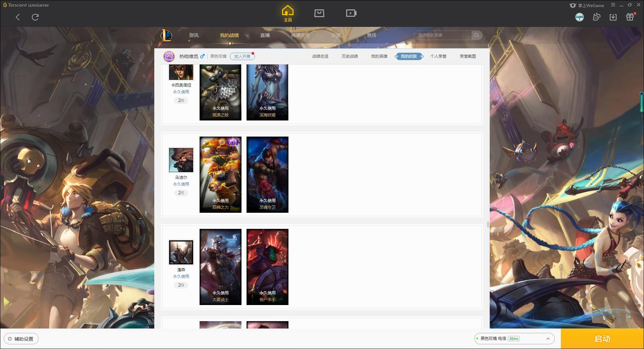The image size is (644, 349).
Task: Click the 找人开黑 button
Action: (242, 56)
